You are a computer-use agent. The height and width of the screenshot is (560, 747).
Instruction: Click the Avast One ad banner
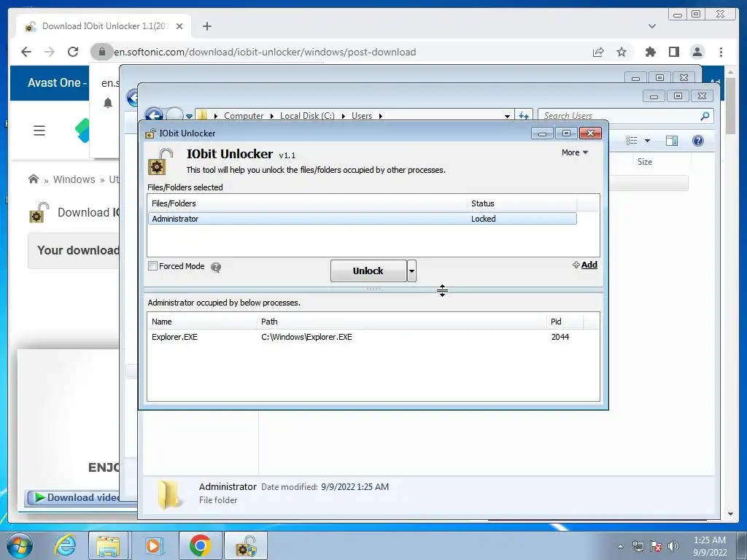click(50, 83)
